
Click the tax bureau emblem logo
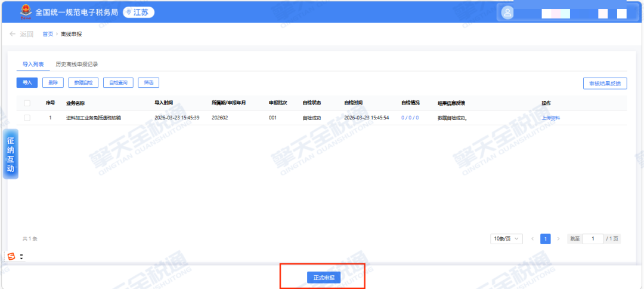click(x=26, y=12)
